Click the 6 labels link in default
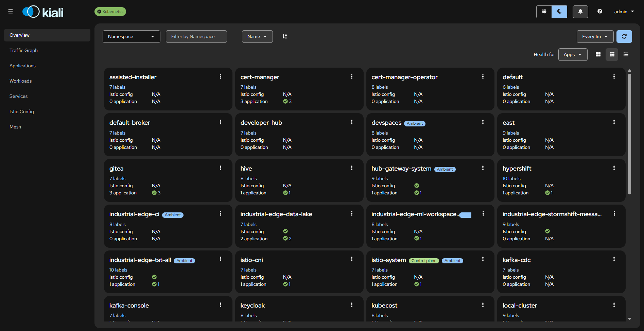Screen dimensions: 644x331 (511, 87)
